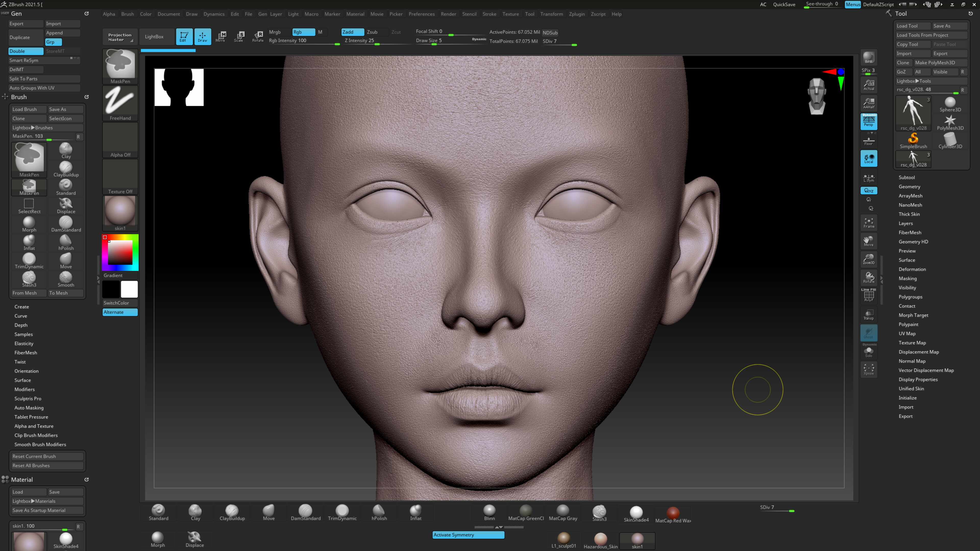
Task: Open the Zplugin menu
Action: click(577, 14)
